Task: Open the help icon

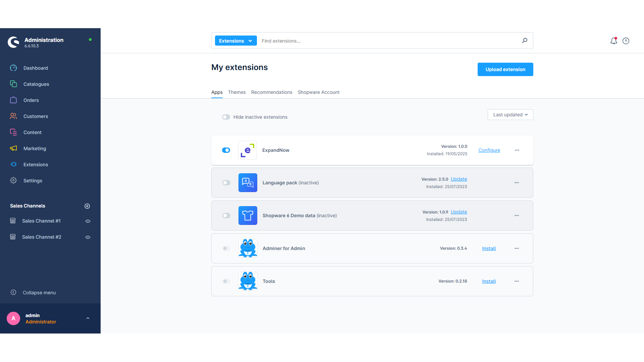Action: point(626,41)
